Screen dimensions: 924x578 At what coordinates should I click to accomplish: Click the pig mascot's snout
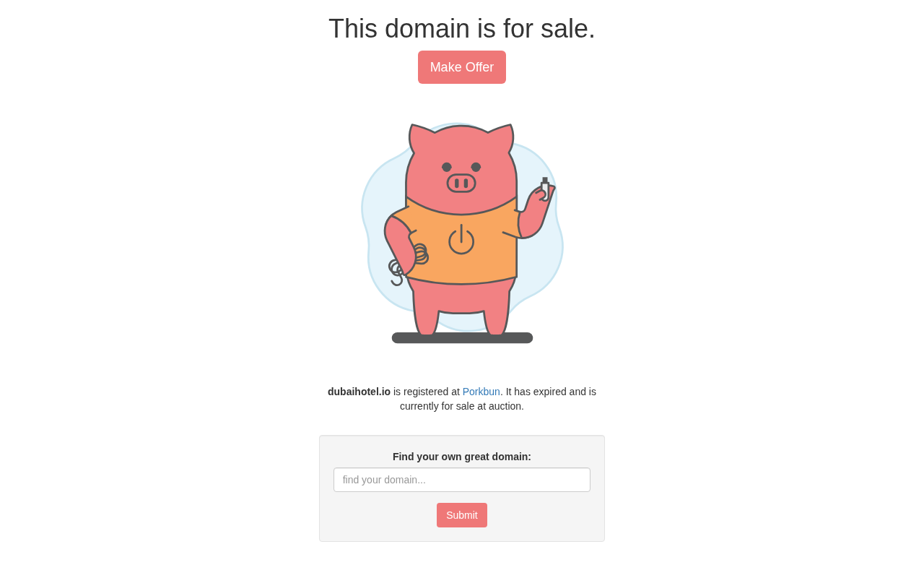click(x=461, y=183)
